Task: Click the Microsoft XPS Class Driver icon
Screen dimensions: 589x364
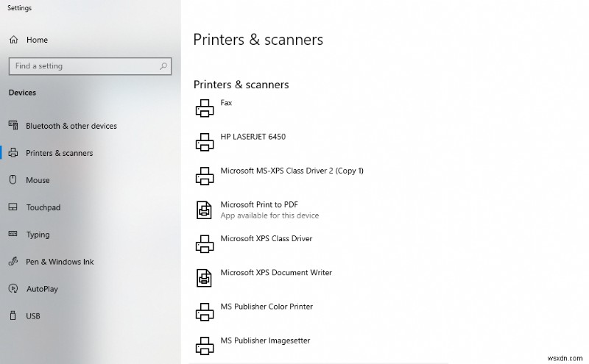Action: (x=205, y=244)
